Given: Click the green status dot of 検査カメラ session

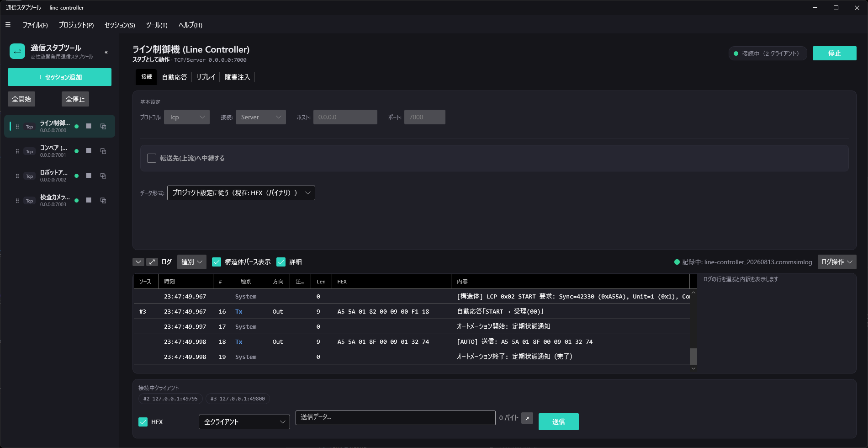Looking at the screenshot, I should click(x=76, y=201).
